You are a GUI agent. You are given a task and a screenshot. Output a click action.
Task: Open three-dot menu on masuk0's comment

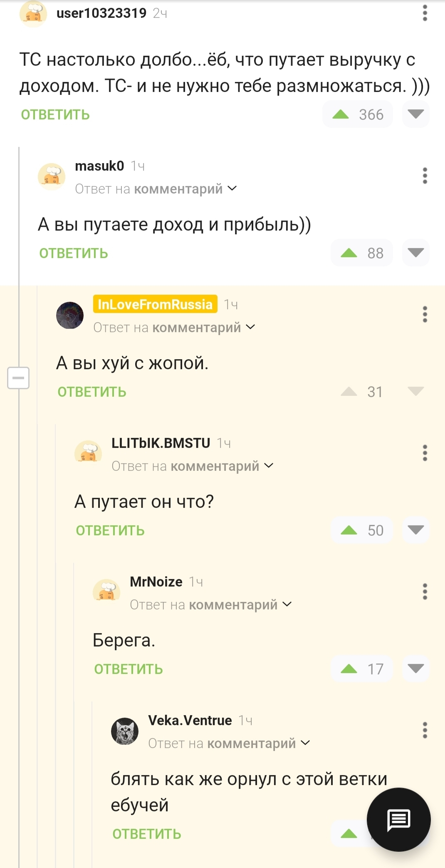[x=425, y=176]
